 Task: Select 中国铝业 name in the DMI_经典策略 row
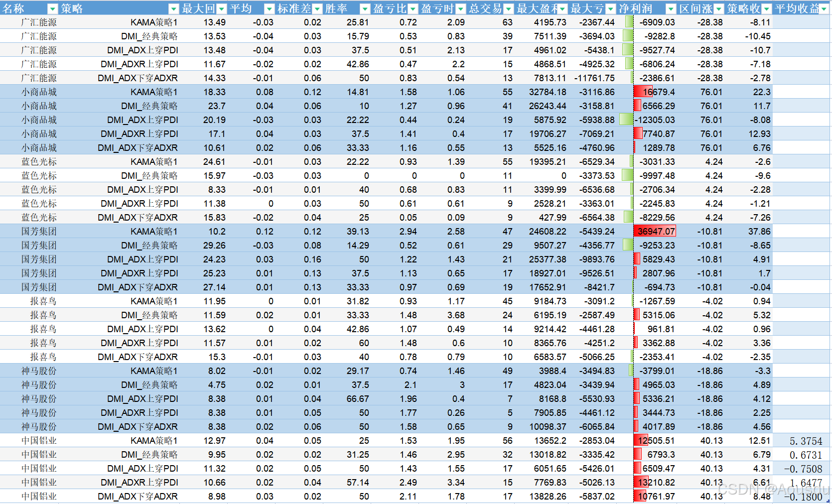pos(29,455)
